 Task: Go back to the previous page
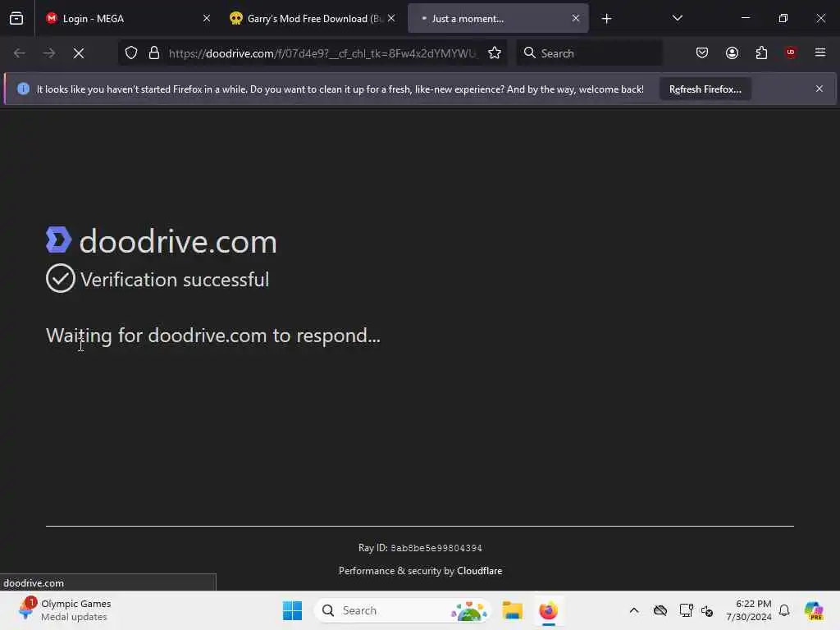pyautogui.click(x=20, y=53)
